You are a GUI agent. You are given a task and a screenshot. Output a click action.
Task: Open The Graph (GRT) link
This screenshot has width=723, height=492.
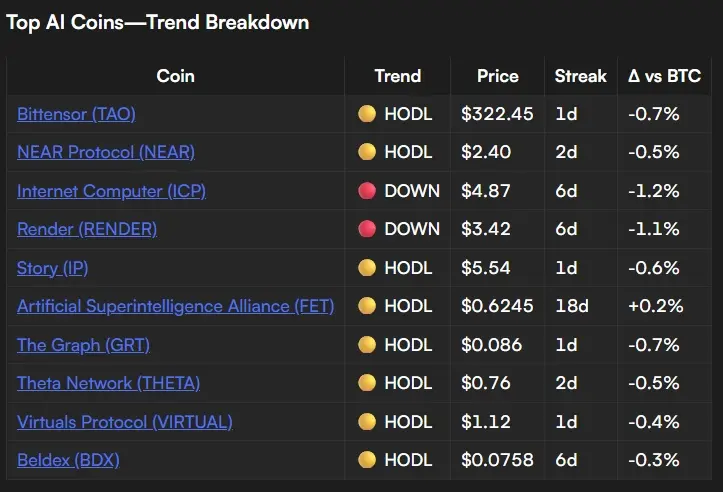pos(83,345)
